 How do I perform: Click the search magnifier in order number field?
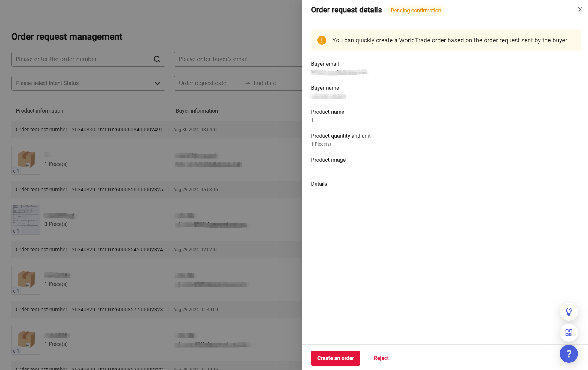click(x=157, y=59)
